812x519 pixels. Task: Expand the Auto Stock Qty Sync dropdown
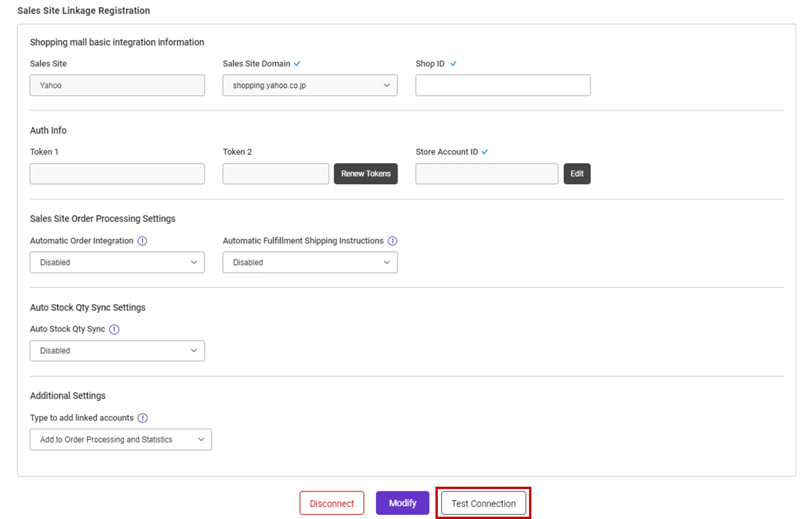coord(117,351)
